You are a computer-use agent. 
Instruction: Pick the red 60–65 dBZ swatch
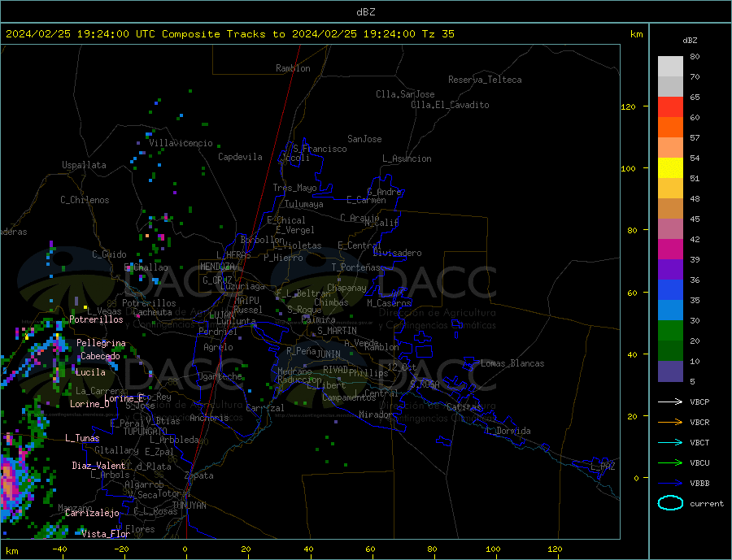[670, 106]
